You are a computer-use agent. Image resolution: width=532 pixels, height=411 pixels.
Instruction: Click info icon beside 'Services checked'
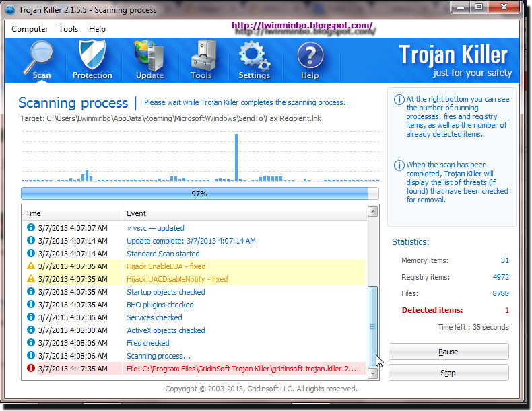point(30,317)
